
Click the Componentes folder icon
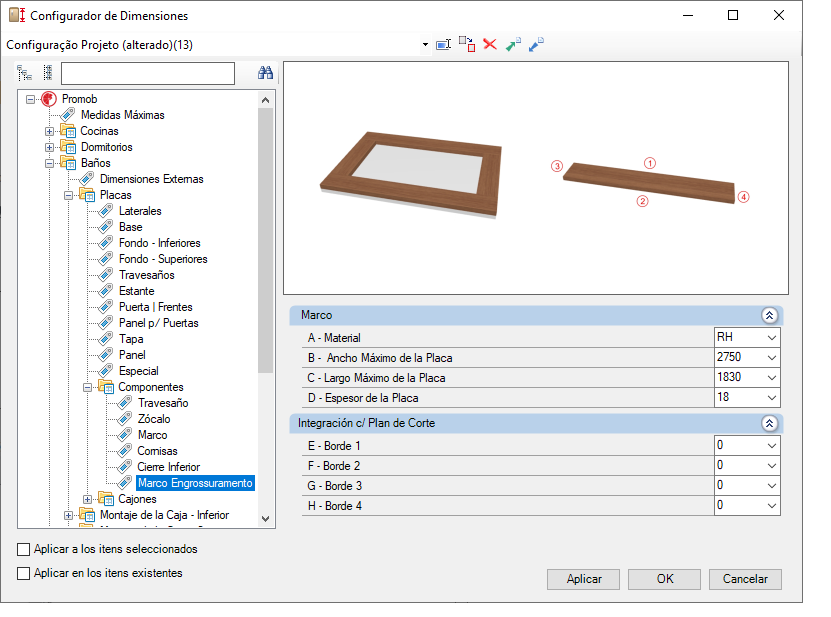click(106, 387)
